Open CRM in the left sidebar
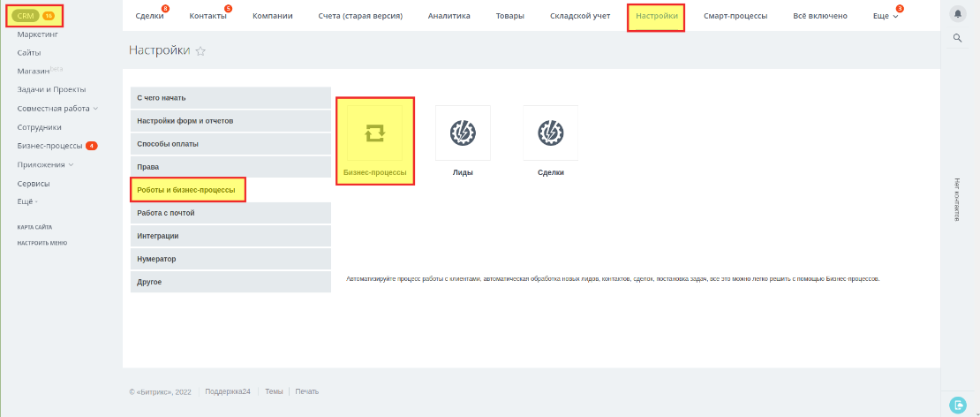Screen dimensions: 980x417 click(x=26, y=15)
